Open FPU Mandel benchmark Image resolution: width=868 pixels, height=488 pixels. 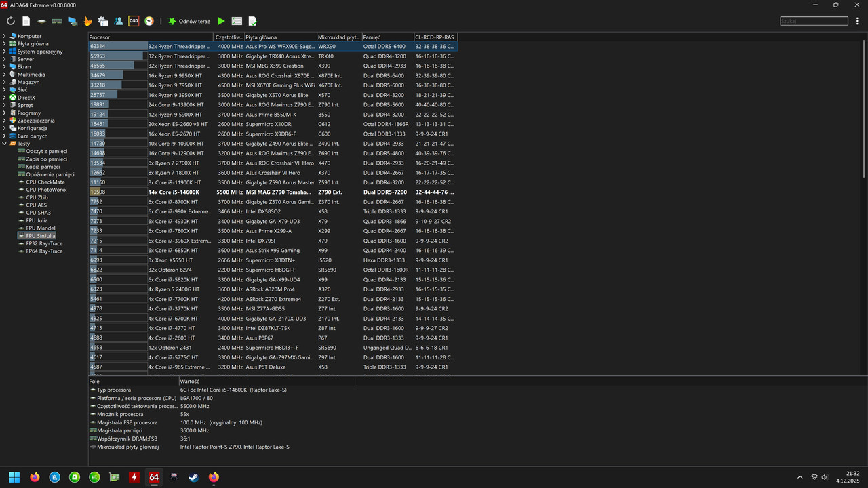41,228
